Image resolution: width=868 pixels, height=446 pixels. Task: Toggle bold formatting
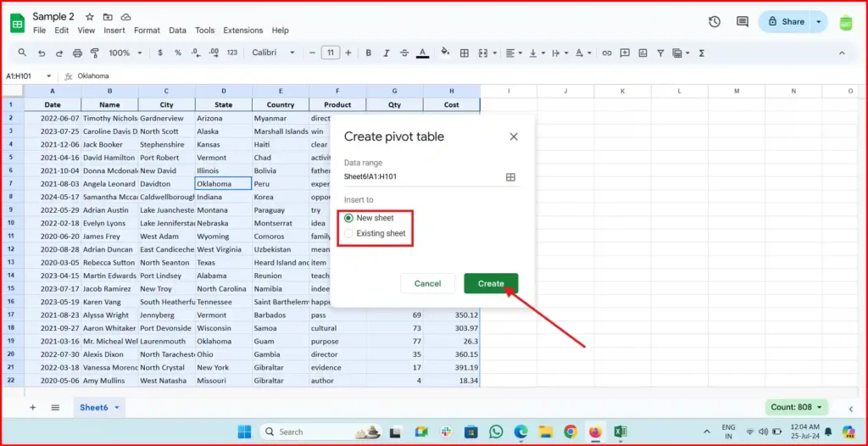click(369, 53)
